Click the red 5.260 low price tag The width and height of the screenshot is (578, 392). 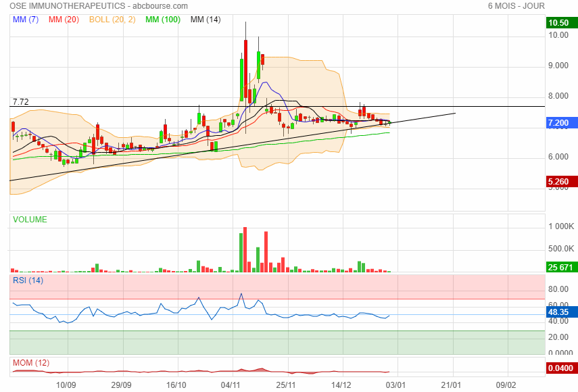pos(561,182)
